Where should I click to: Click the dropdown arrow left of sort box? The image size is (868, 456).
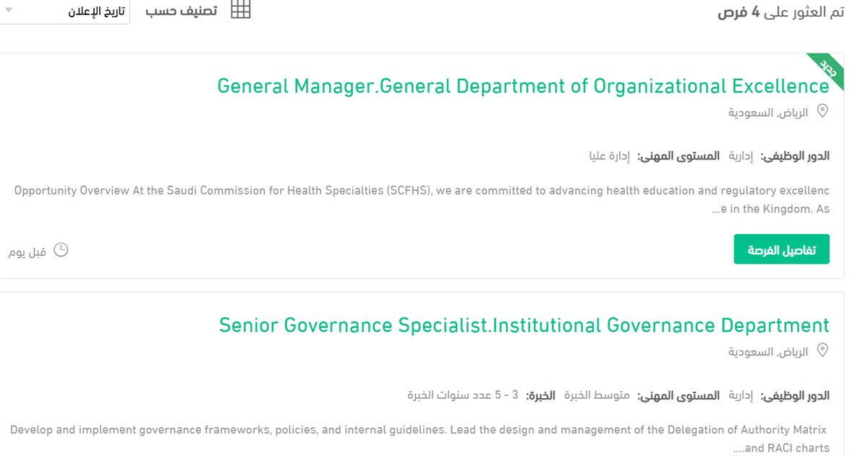(x=9, y=10)
